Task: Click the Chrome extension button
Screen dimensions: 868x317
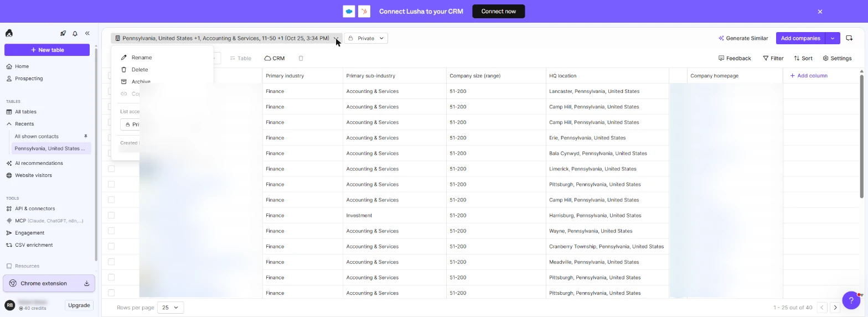Action: click(x=49, y=283)
